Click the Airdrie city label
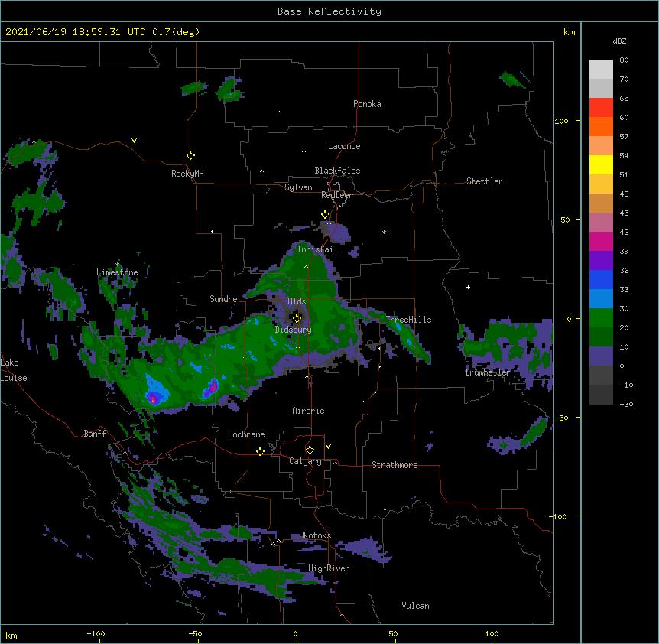Screen dimensions: 659x644 (x=309, y=411)
